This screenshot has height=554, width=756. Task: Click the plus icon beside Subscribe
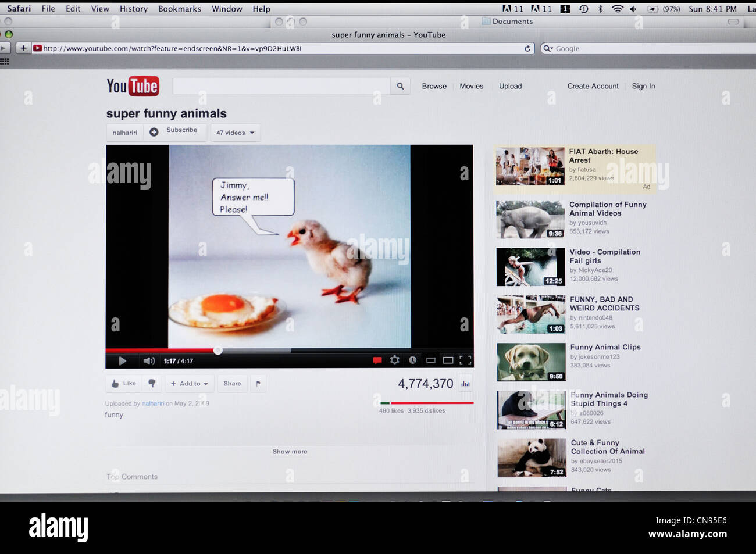coord(154,132)
